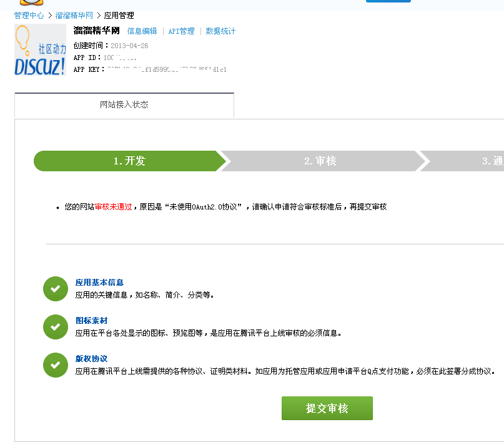Open the 管理中心 breadcrumb link
Screen dimensions: 504x442
coord(29,16)
